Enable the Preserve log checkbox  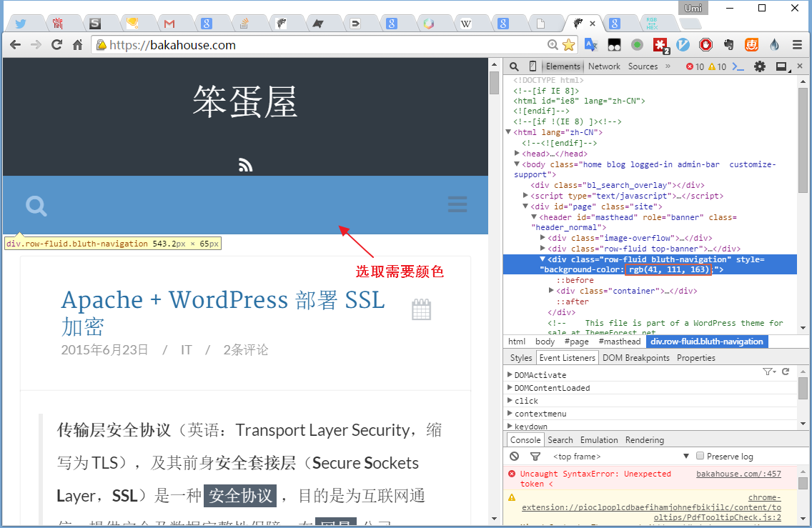[700, 457]
